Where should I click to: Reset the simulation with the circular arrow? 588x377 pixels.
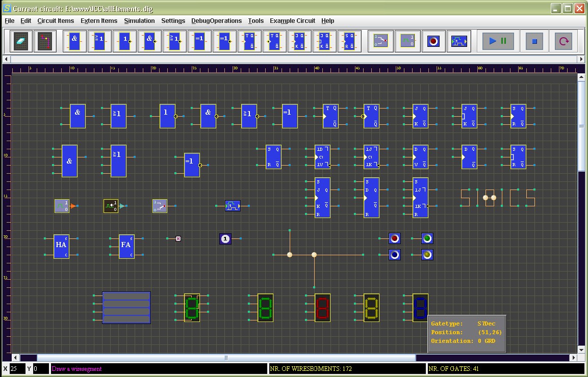pyautogui.click(x=563, y=41)
